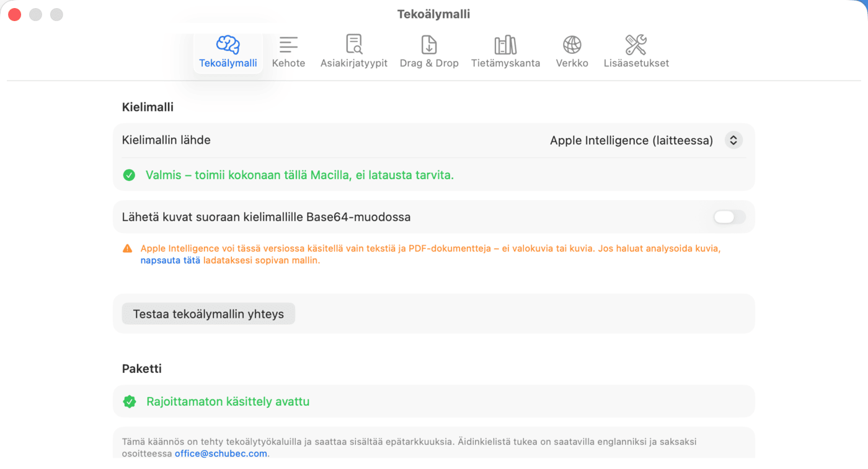868x469 pixels.
Task: Click the Valmis status message text
Action: (x=299, y=175)
